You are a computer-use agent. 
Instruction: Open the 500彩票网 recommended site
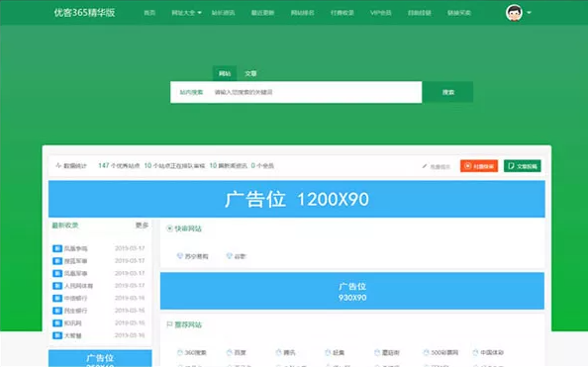coord(444,353)
